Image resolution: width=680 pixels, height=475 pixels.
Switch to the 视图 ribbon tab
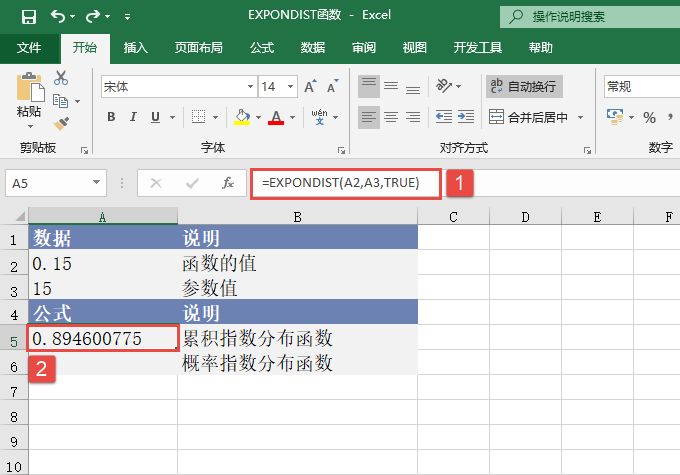tap(415, 47)
